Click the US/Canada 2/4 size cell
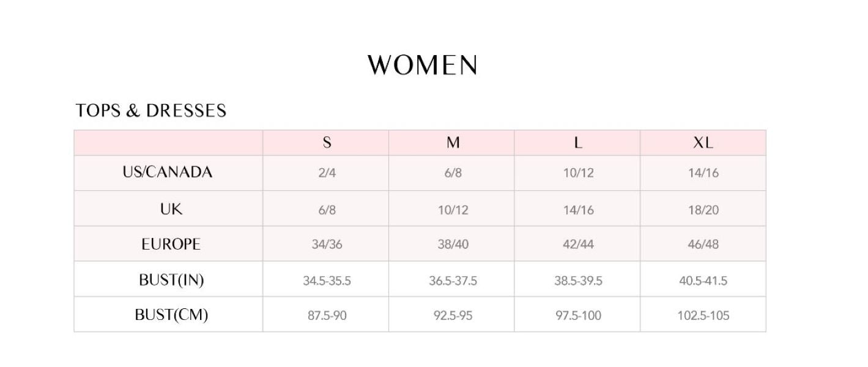Image resolution: width=868 pixels, height=367 pixels. tap(327, 173)
